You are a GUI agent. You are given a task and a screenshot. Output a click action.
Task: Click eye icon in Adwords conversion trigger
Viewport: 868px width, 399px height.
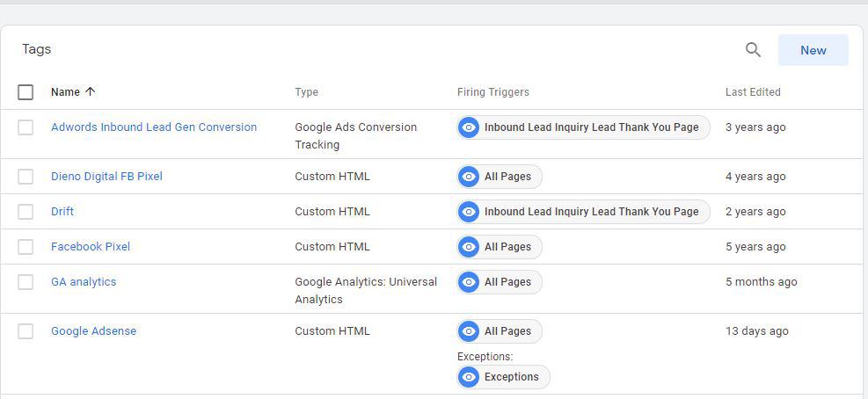(469, 127)
